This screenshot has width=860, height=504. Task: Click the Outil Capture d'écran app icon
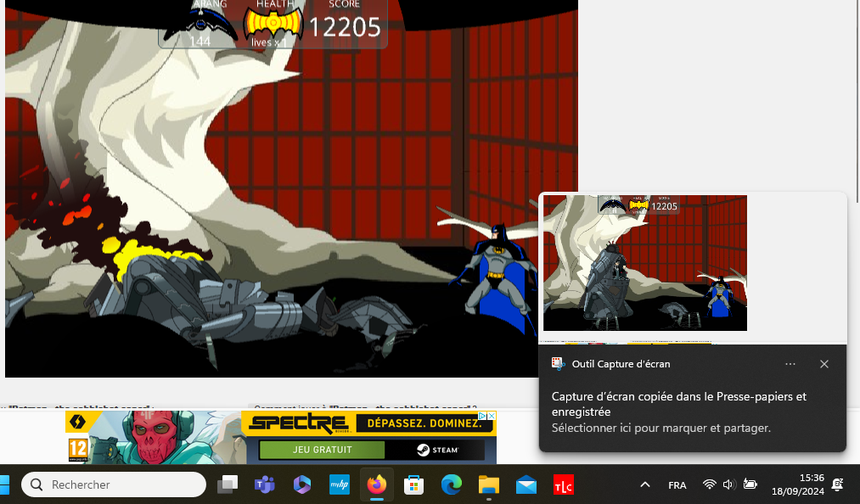point(559,364)
